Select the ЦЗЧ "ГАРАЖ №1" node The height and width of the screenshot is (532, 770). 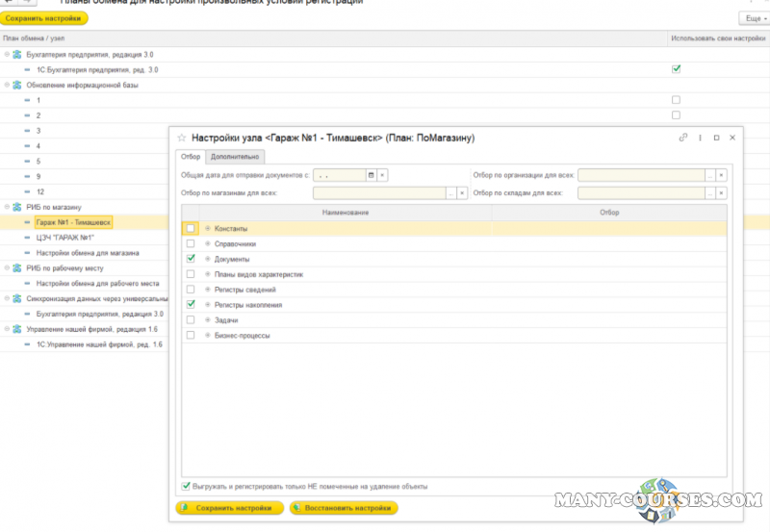(64, 238)
